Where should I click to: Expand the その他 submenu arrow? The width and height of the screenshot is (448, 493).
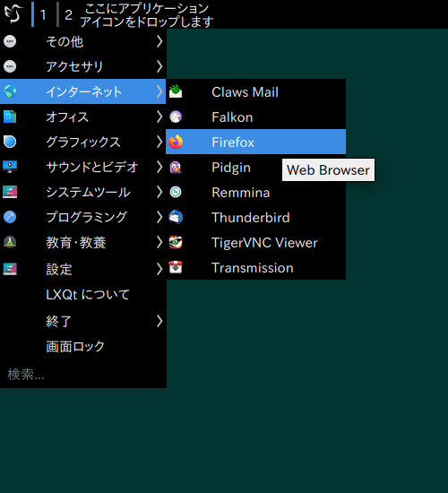(x=159, y=41)
